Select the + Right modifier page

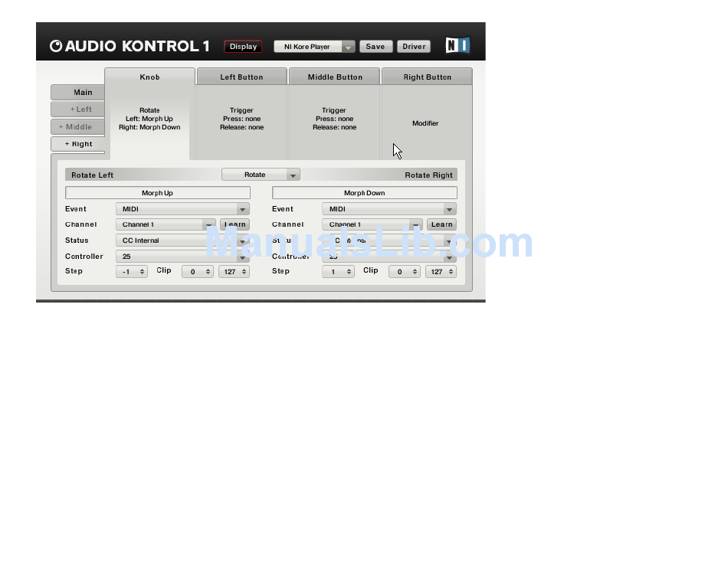(x=78, y=144)
